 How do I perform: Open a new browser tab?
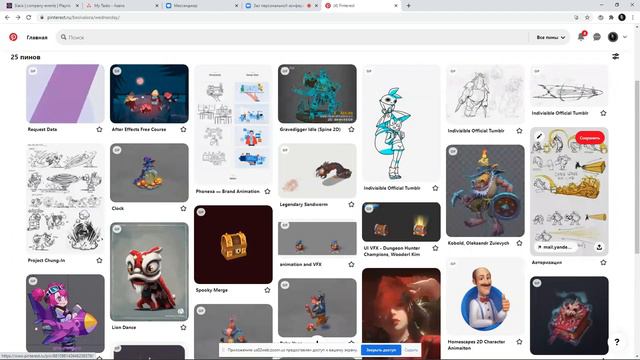[408, 6]
